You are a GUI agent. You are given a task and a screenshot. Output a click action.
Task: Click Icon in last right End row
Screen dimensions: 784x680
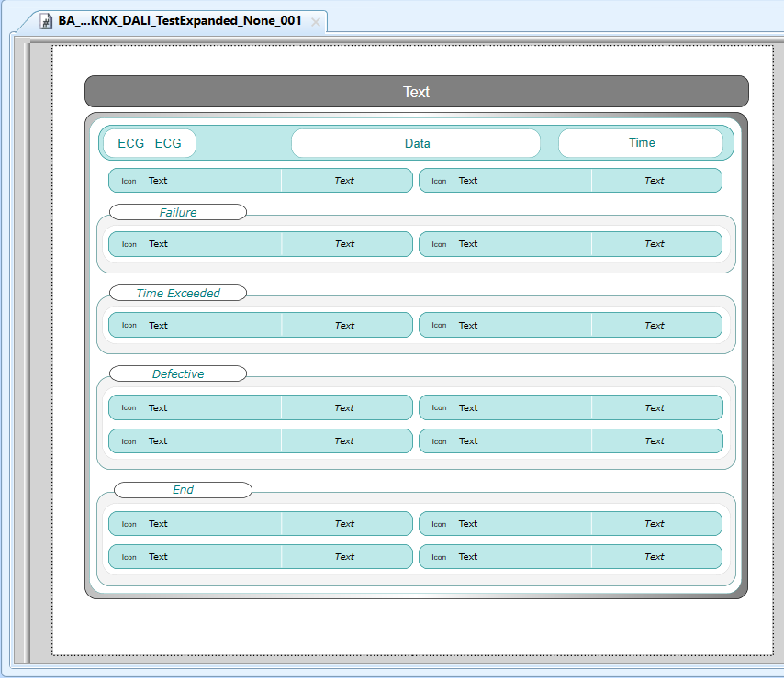click(439, 557)
